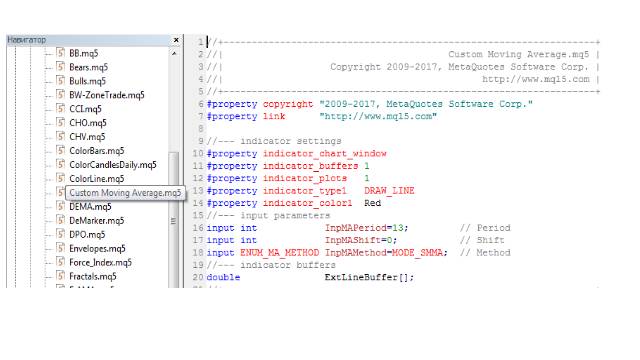This screenshot has width=640, height=360.
Task: Click the http://www.mql5.com link string on line 7
Action: click(x=378, y=116)
